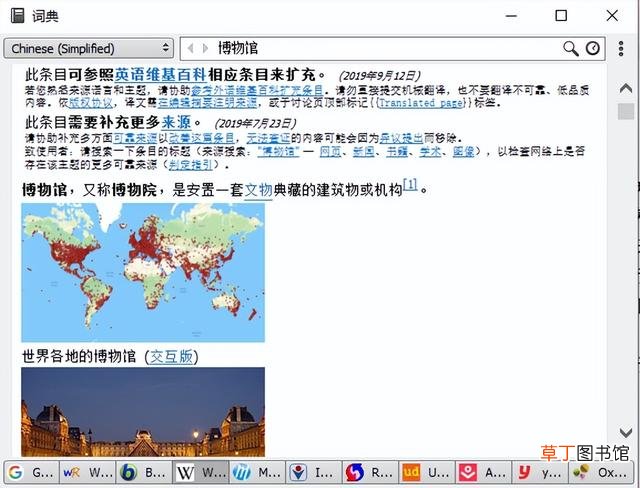
Task: Open the Louvre night photo
Action: point(143,412)
